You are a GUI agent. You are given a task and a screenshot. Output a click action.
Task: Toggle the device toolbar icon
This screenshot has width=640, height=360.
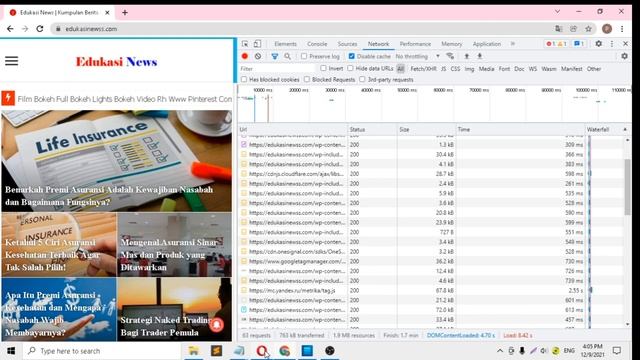pyautogui.click(x=257, y=44)
